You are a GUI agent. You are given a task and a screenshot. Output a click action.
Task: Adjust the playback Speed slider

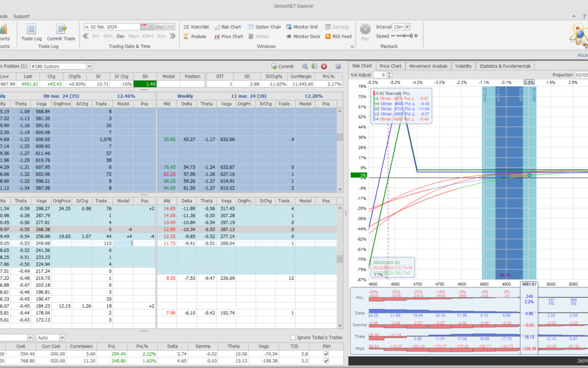tap(405, 36)
